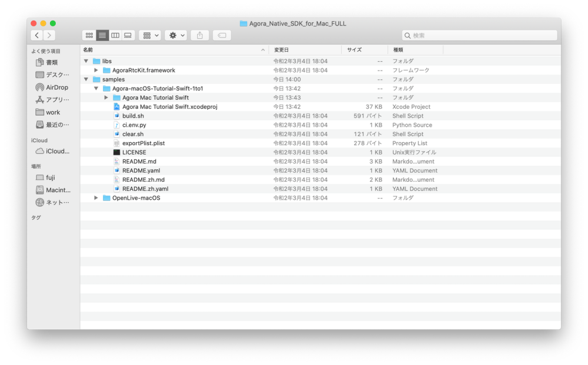The image size is (588, 365).
Task: Click the Unix実行ファイル kind text
Action: pos(414,152)
